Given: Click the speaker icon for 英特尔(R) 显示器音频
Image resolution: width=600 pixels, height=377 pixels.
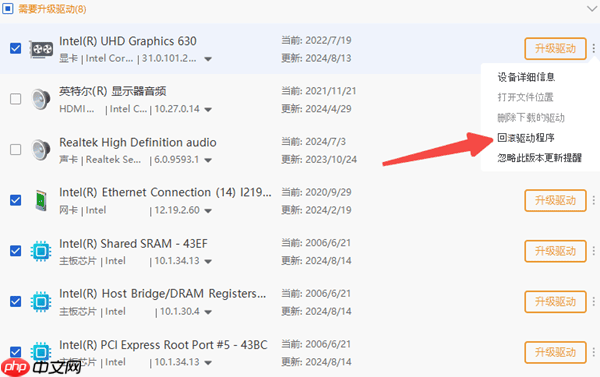Looking at the screenshot, I should point(41,99).
